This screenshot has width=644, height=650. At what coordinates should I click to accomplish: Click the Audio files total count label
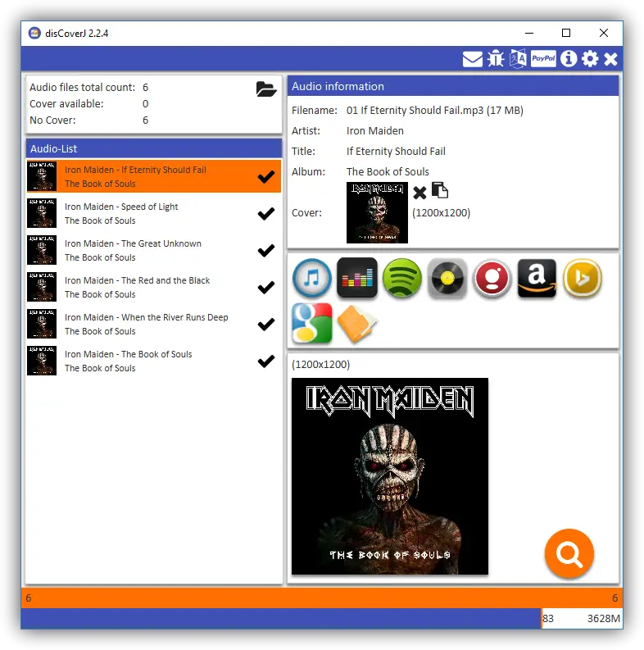click(x=82, y=88)
